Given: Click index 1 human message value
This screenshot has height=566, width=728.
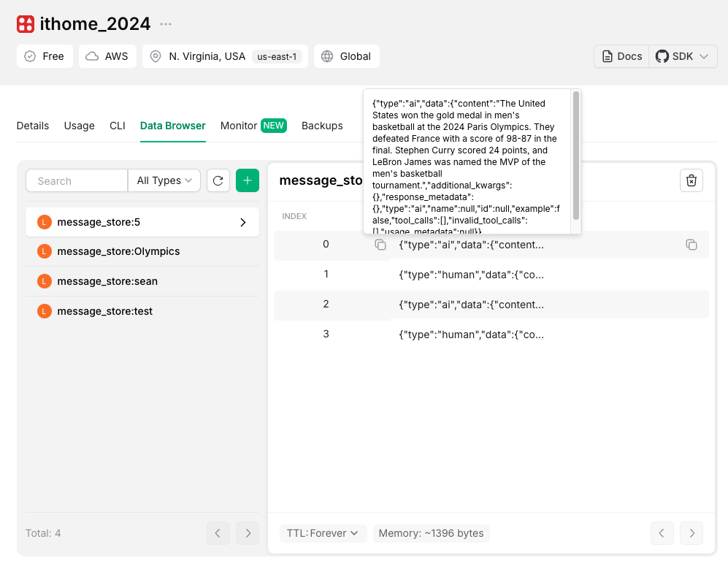Looking at the screenshot, I should (471, 275).
